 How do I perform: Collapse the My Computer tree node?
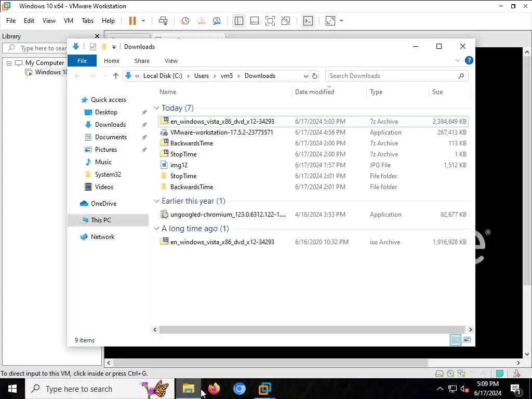pyautogui.click(x=9, y=63)
